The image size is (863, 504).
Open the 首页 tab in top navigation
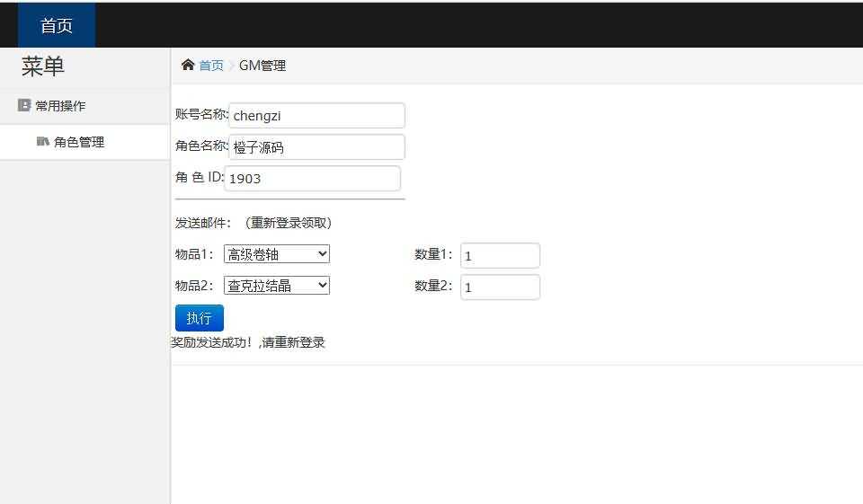(x=57, y=25)
